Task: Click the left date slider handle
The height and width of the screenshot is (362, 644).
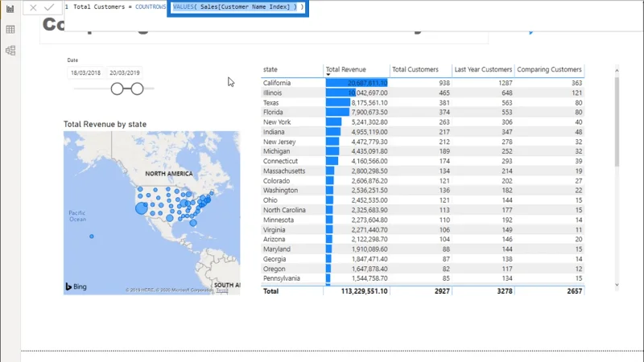Action: pos(117,88)
